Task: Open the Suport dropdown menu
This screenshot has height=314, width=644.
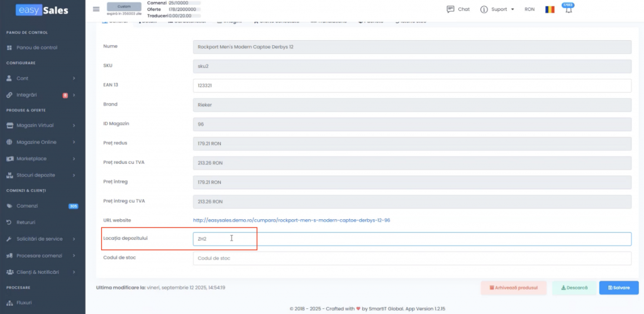Action: (497, 9)
